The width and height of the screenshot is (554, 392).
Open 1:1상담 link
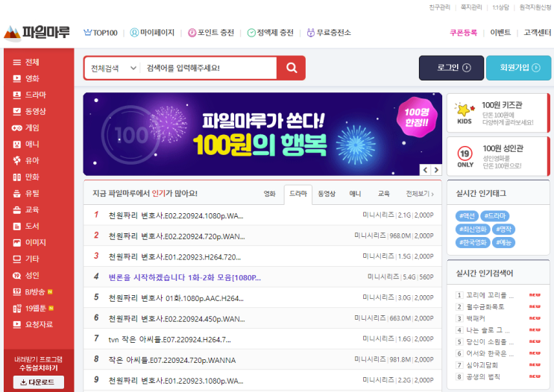tap(500, 7)
